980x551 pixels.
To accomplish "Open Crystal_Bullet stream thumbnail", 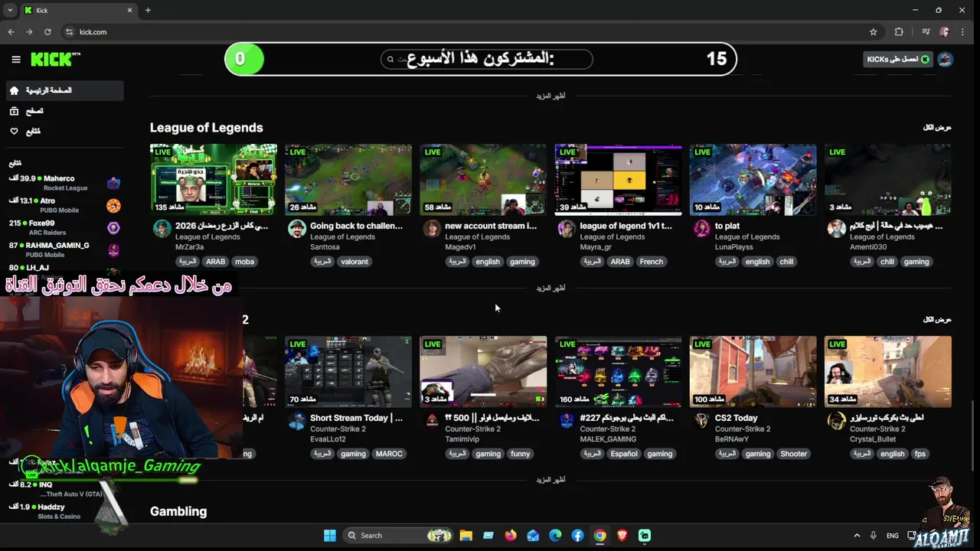I will click(888, 372).
